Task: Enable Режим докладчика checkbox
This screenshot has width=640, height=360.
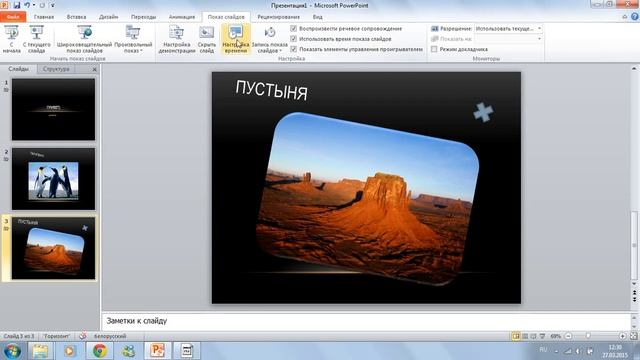Action: tap(434, 49)
